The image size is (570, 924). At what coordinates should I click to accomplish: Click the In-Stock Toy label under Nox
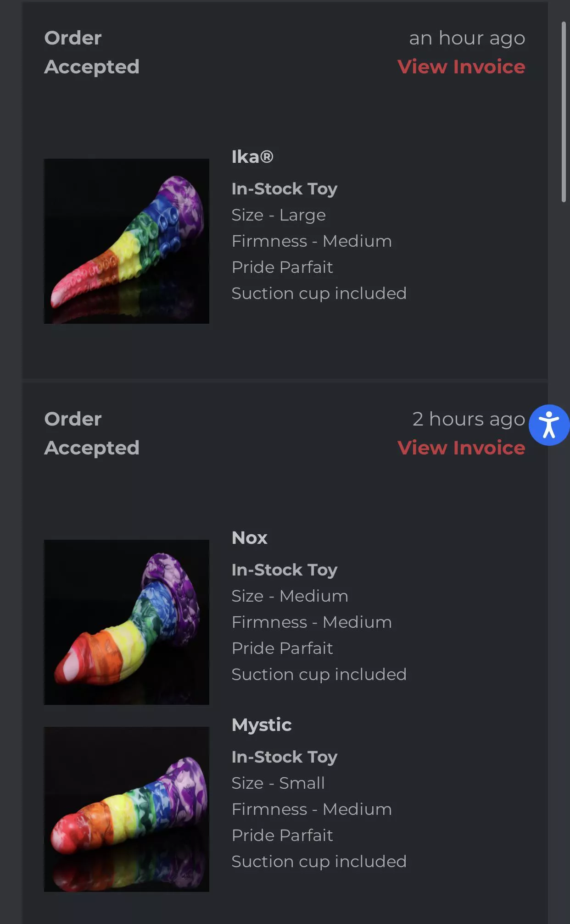coord(285,570)
